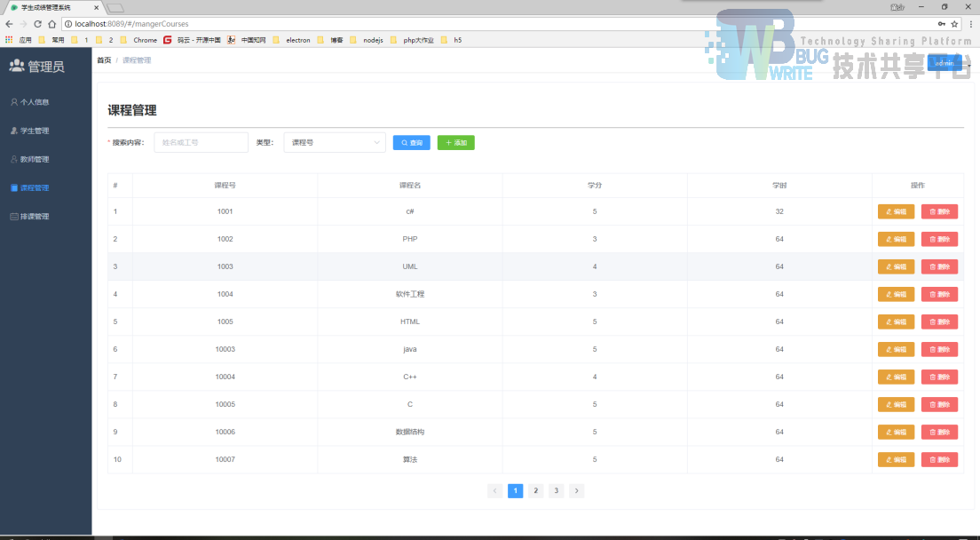This screenshot has width=980, height=540.
Task: Open the Chrome bookmark folder
Action: click(x=138, y=39)
